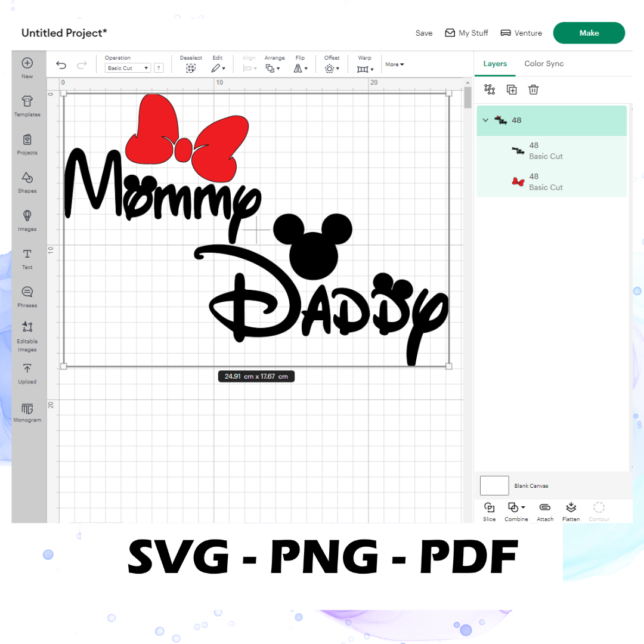Viewport: 644px width, 644px height.
Task: Flatten the selected layers
Action: pos(571,512)
